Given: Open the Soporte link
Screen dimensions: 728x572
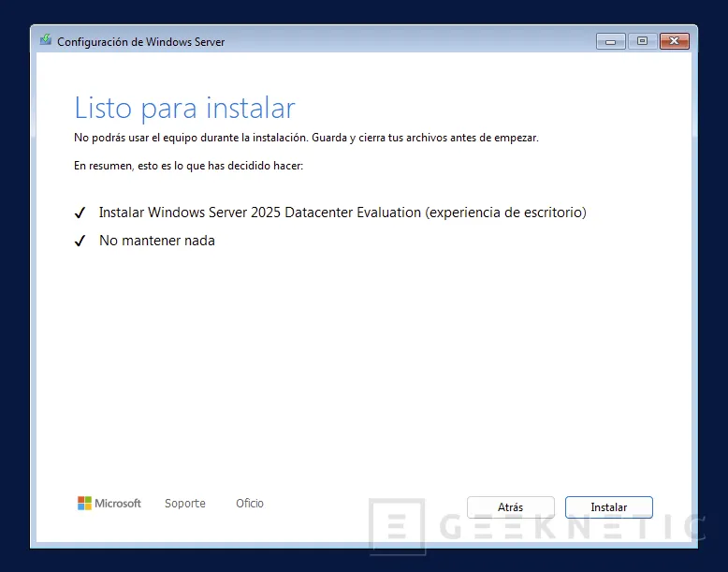Looking at the screenshot, I should pyautogui.click(x=184, y=504).
